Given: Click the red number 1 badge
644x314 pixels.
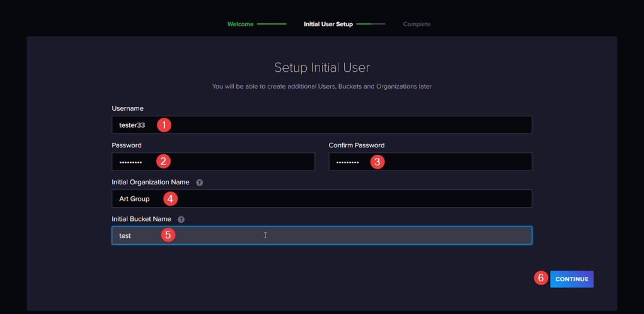Looking at the screenshot, I should (164, 125).
